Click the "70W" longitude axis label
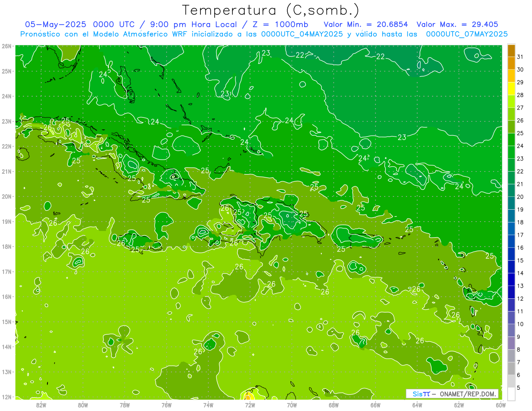The width and height of the screenshot is (532, 411). (292, 404)
